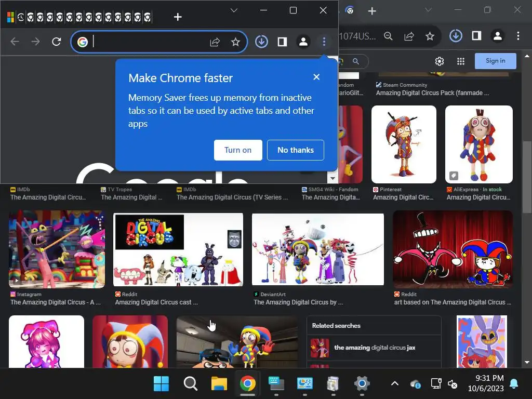Screen dimensions: 532x399
Task: Open the tab search chevron in the front window
Action: click(234, 10)
